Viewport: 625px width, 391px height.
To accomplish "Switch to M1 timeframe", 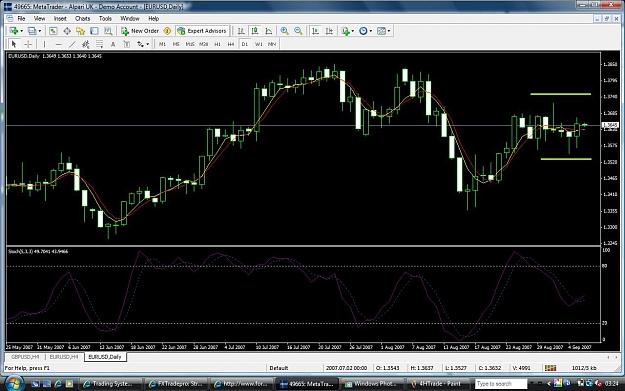I will 162,44.
